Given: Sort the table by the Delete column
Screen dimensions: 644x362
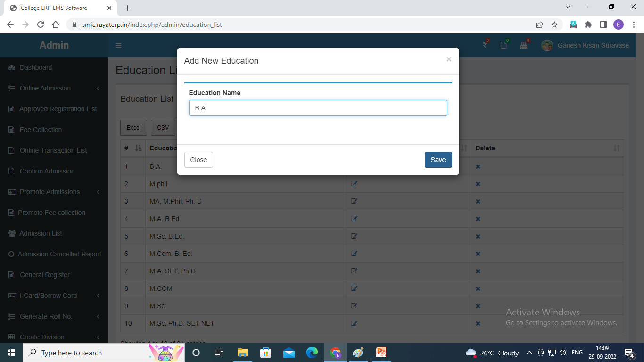Looking at the screenshot, I should pyautogui.click(x=547, y=148).
